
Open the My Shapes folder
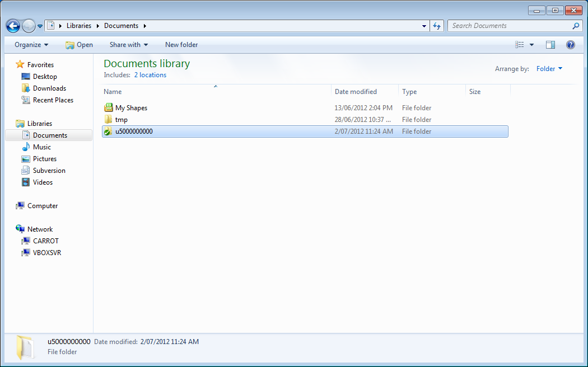coord(130,107)
